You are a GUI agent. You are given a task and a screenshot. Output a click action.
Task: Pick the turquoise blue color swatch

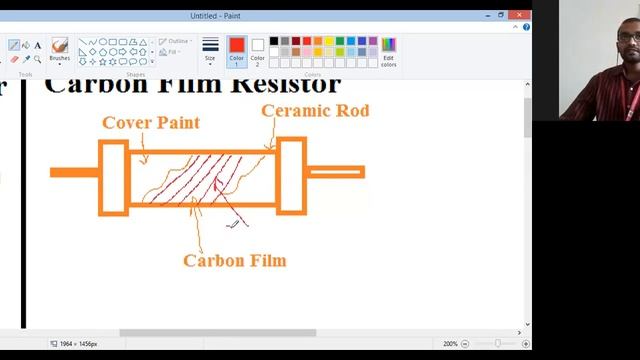pos(351,41)
